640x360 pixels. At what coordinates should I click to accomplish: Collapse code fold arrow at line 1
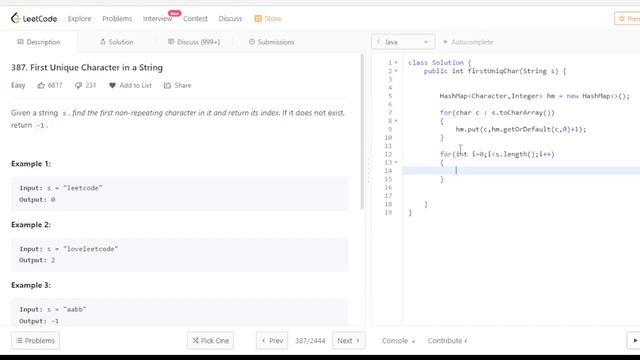[396, 62]
